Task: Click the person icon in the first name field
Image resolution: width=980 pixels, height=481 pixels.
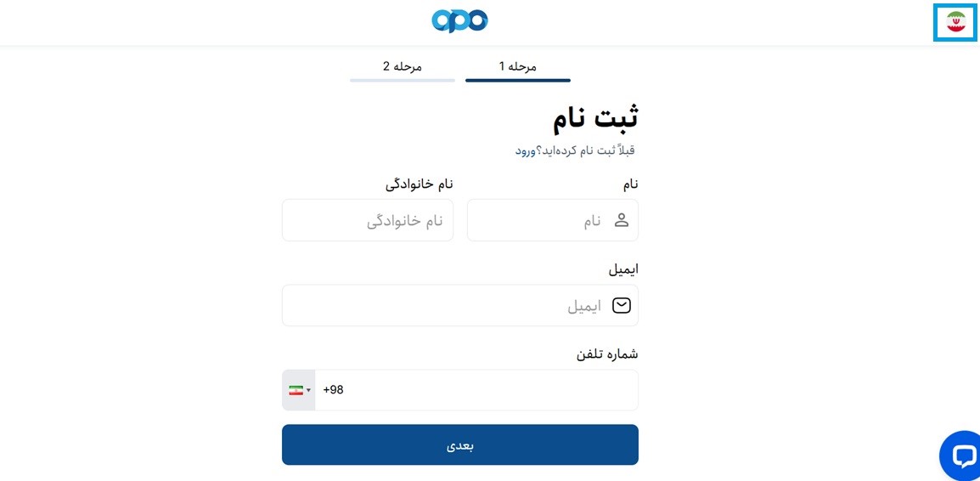Action: click(x=622, y=220)
